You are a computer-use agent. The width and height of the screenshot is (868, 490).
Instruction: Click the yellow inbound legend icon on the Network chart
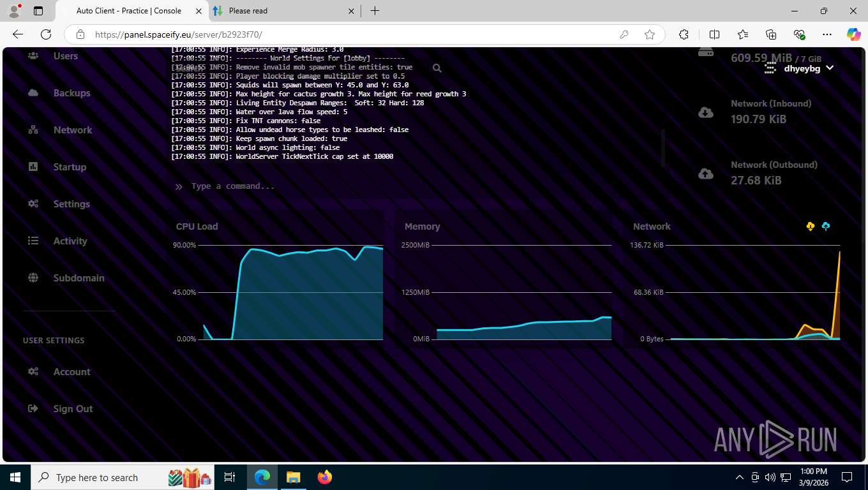coord(811,226)
